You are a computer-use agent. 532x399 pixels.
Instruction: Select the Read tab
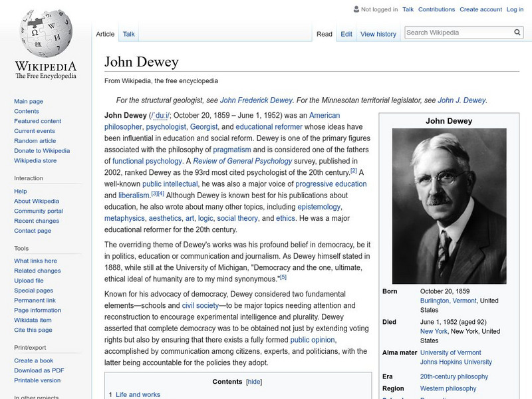pos(325,34)
